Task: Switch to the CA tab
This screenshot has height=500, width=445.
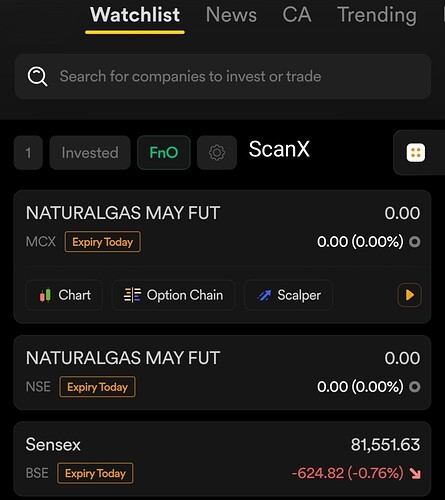Action: (x=297, y=15)
